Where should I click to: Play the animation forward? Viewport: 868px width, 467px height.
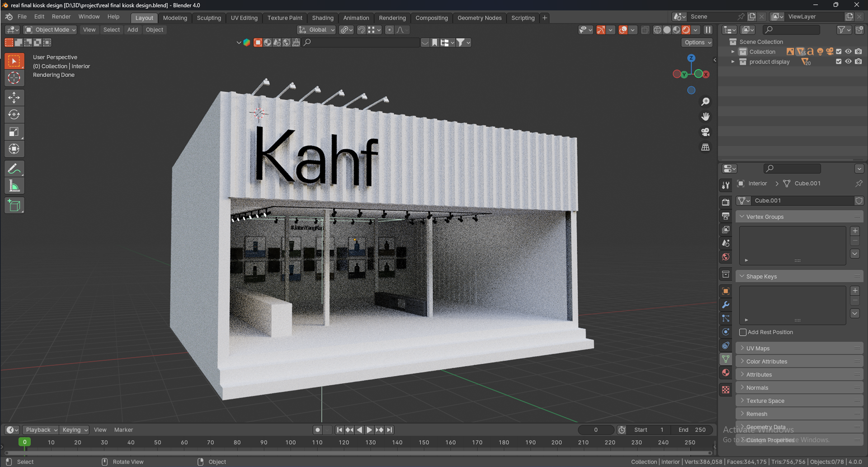click(369, 430)
